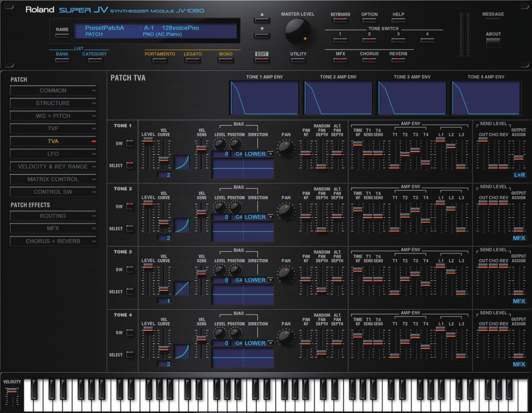
Task: Toggle Tone 4 SW switch
Action: point(130,332)
